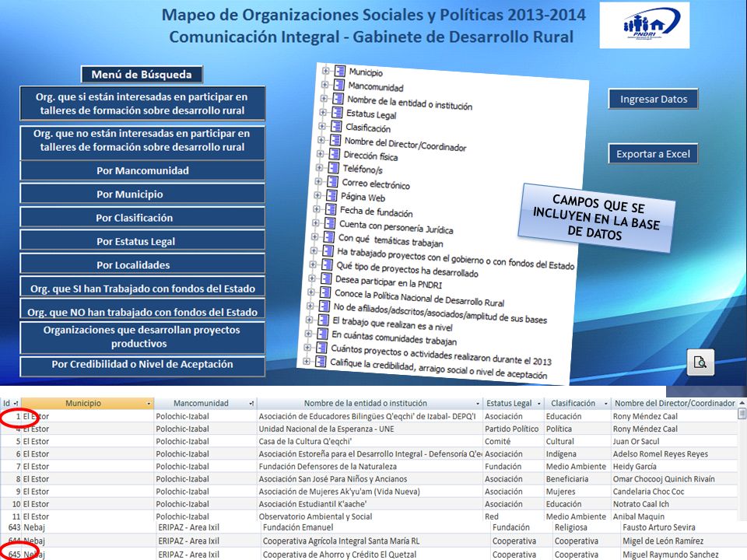Select the Heidy García coordinator cell

pos(674,466)
